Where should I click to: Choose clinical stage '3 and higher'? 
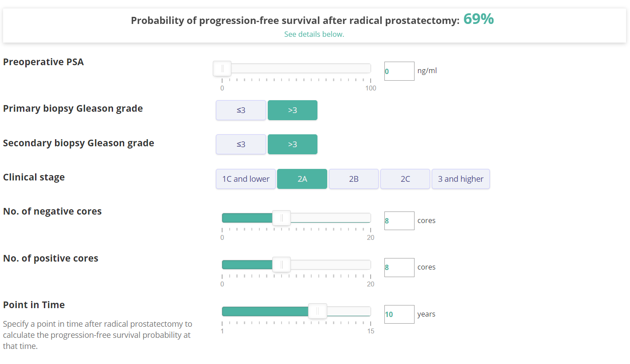(x=461, y=179)
